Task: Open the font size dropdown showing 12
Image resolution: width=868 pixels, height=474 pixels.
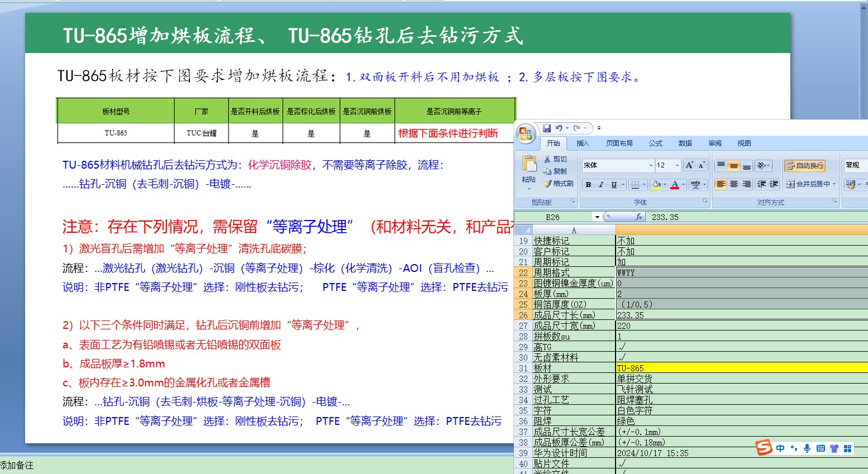Action: tap(677, 165)
